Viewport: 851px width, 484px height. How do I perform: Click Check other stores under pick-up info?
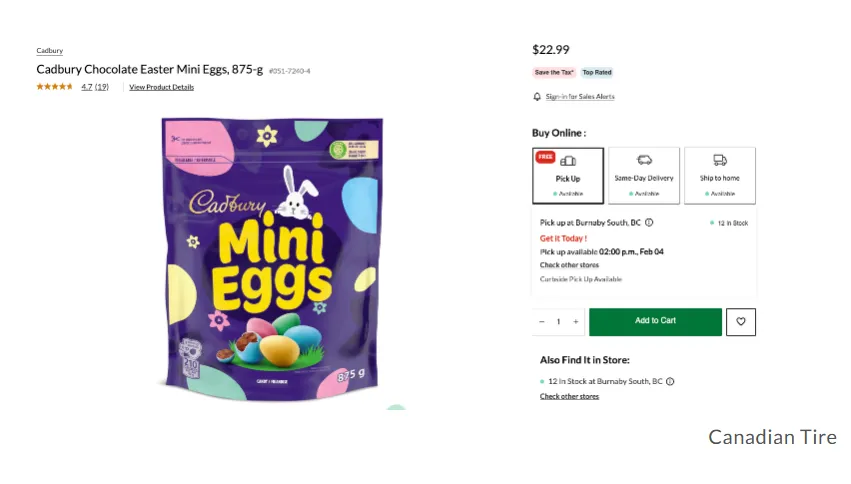(570, 265)
